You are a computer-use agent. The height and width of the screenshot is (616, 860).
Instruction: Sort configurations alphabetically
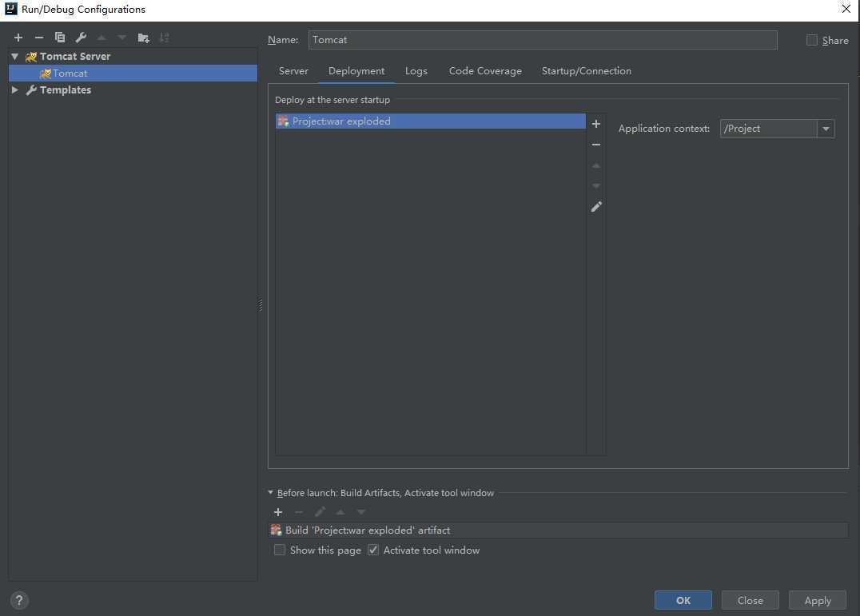tap(164, 38)
